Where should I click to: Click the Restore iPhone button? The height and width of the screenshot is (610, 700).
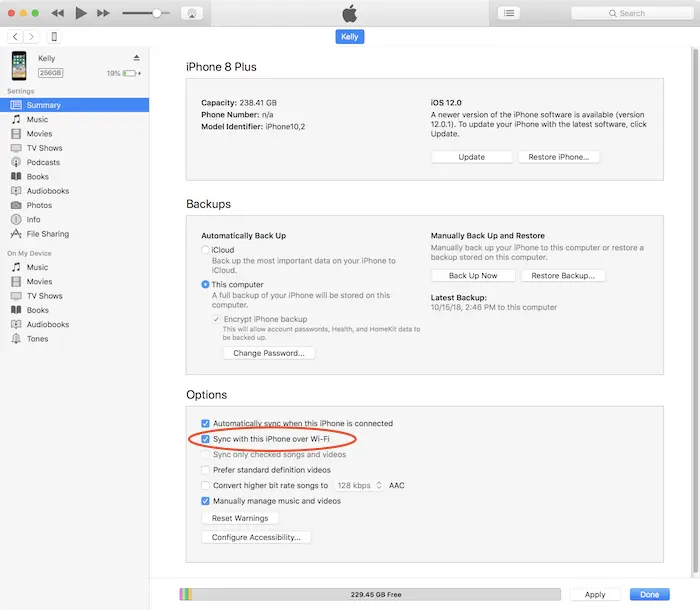click(x=560, y=157)
